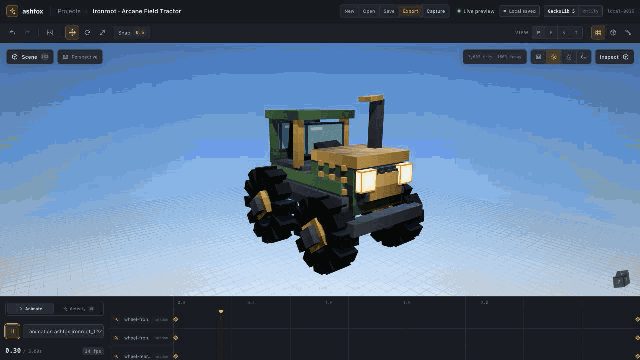
Task: Choose the fourth viewport shading mode icon
Action: 584,57
